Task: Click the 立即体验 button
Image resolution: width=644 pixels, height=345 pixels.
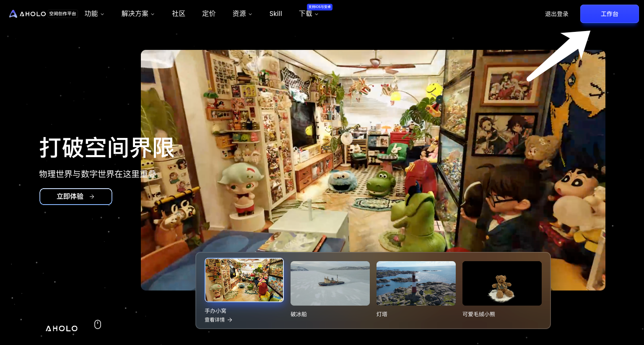Action: [x=76, y=197]
